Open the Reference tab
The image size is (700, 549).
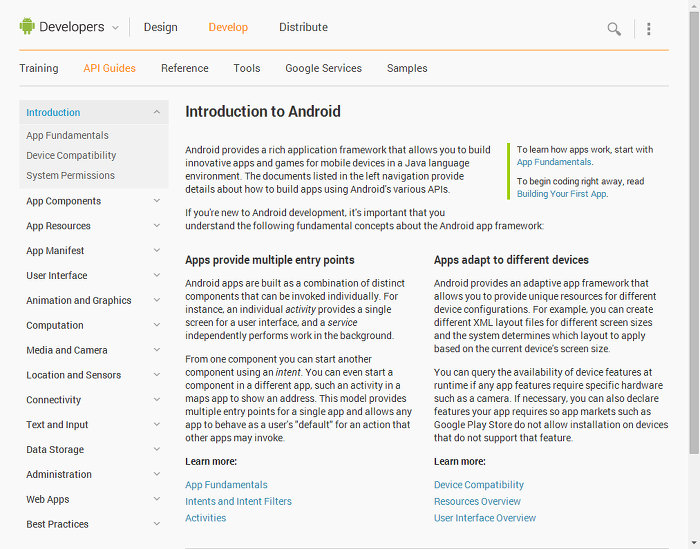[185, 68]
